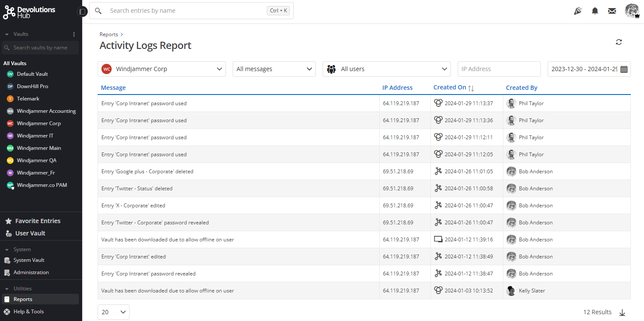Sort by the Message column header

click(113, 88)
